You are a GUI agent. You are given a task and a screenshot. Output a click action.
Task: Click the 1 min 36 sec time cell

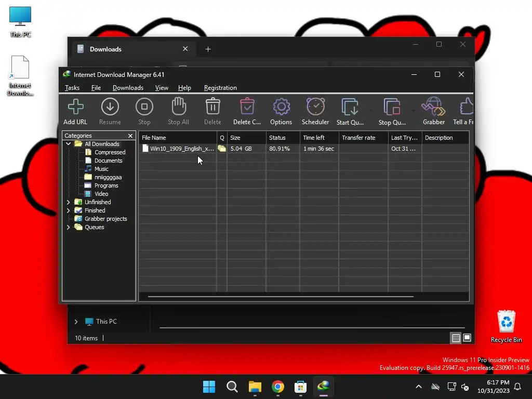click(318, 149)
